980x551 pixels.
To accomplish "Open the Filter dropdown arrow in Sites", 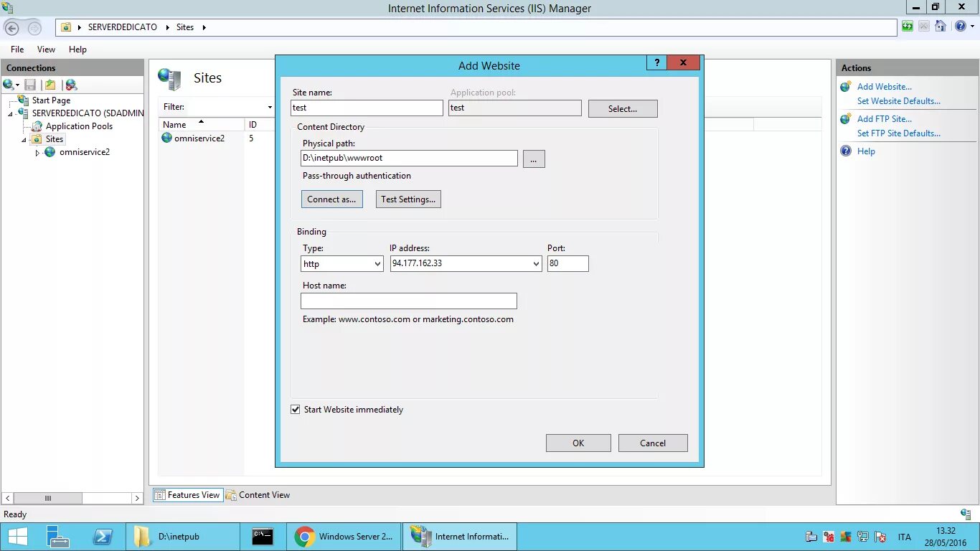I will [x=270, y=107].
